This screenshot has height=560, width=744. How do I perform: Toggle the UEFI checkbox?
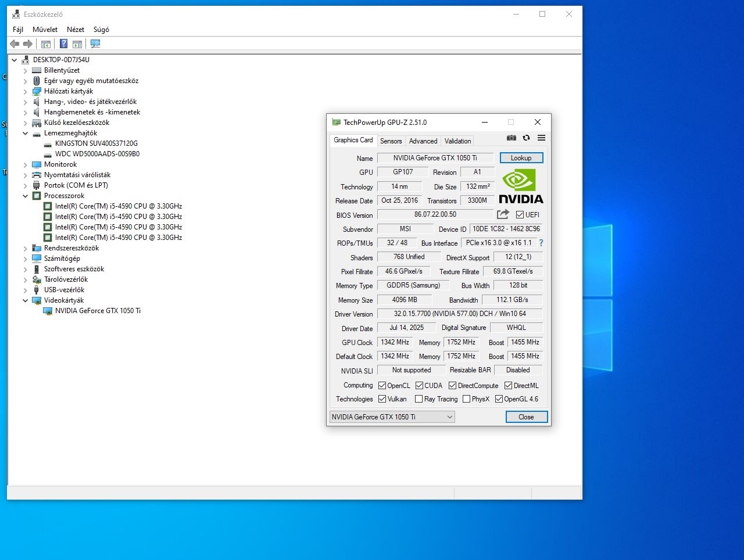tap(520, 215)
